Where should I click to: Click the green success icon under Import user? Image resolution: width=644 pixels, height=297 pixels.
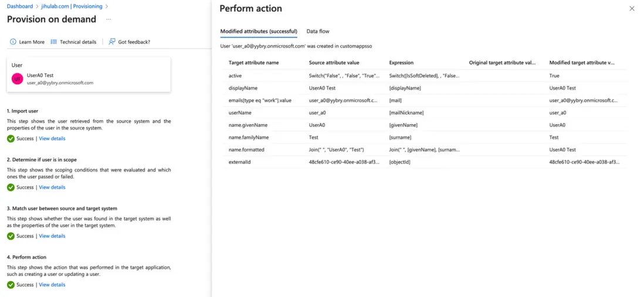[11, 139]
